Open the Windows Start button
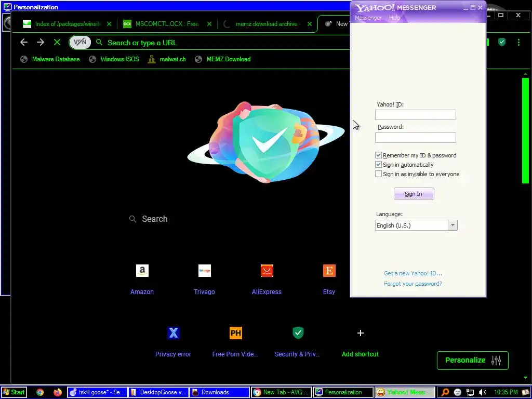Image resolution: width=532 pixels, height=399 pixels. (x=14, y=392)
